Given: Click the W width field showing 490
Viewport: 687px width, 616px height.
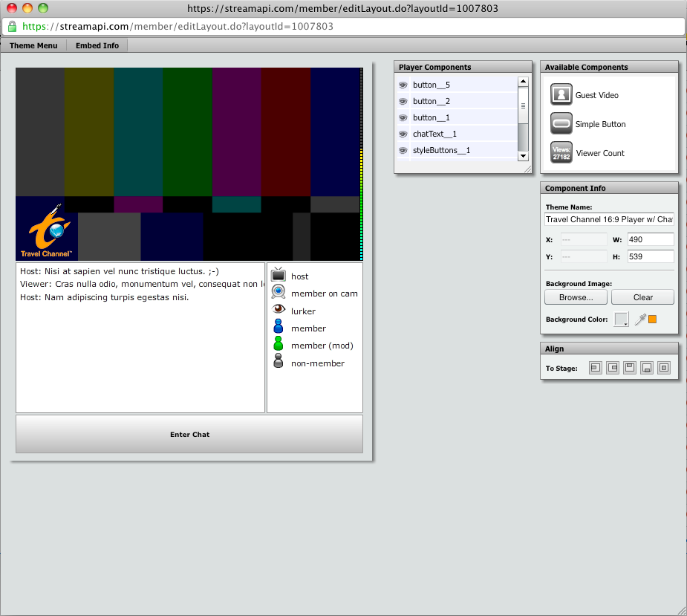Looking at the screenshot, I should click(651, 239).
